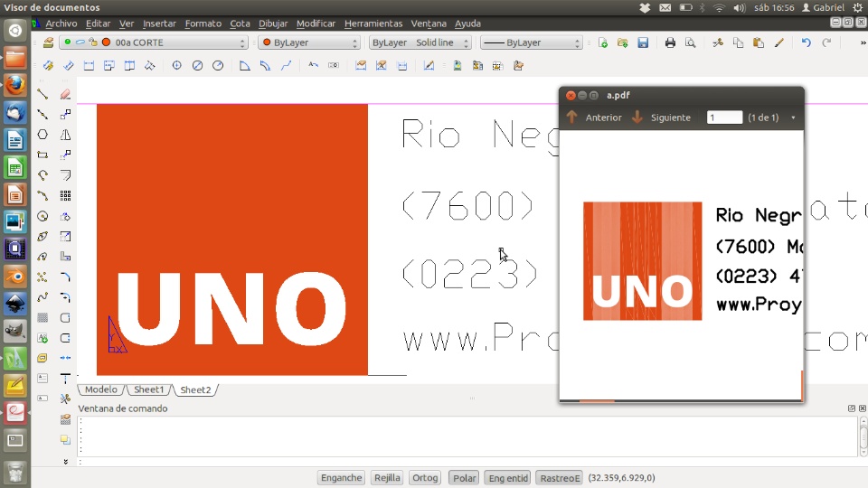Save the drawing with floppy icon
The width and height of the screenshot is (868, 488).
(x=643, y=42)
